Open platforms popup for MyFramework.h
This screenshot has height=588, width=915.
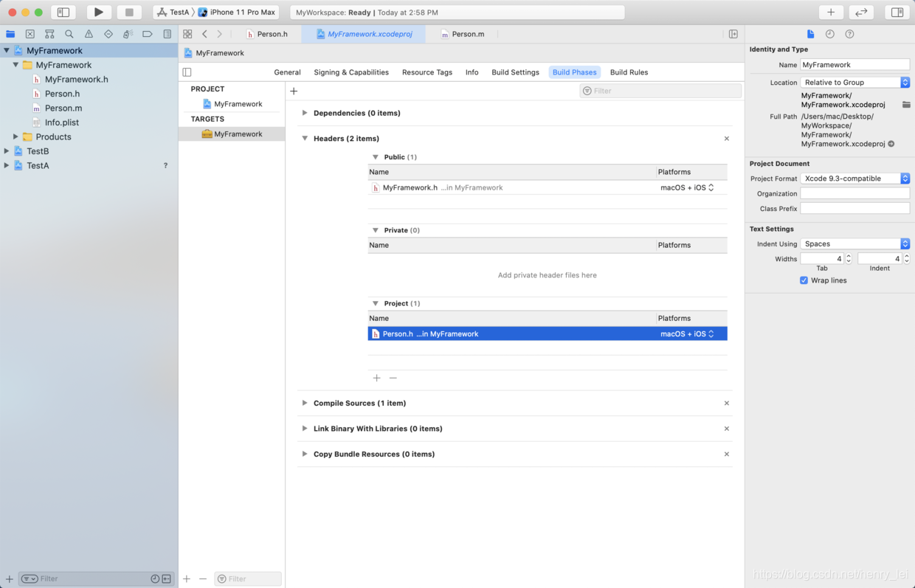pos(688,187)
